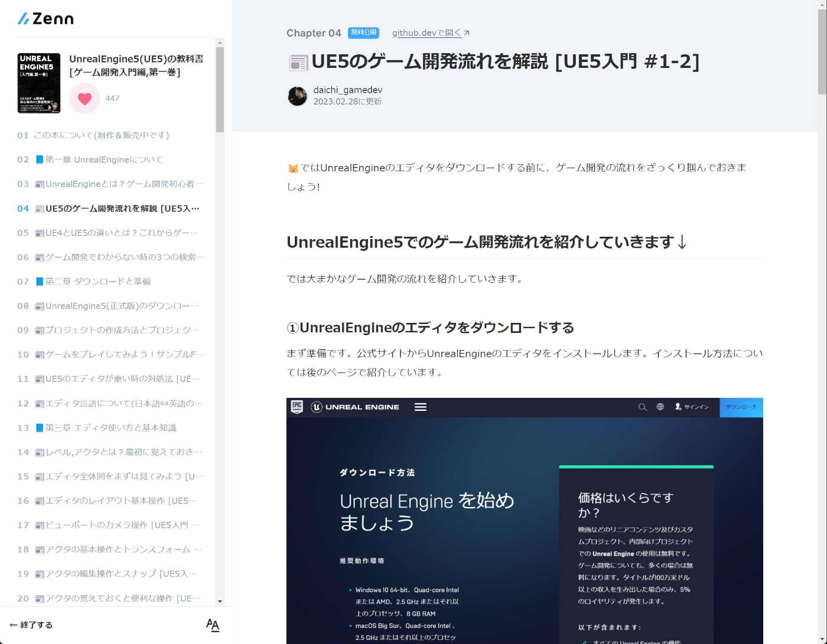Click the Zenn logo
827x644 pixels.
(x=45, y=18)
